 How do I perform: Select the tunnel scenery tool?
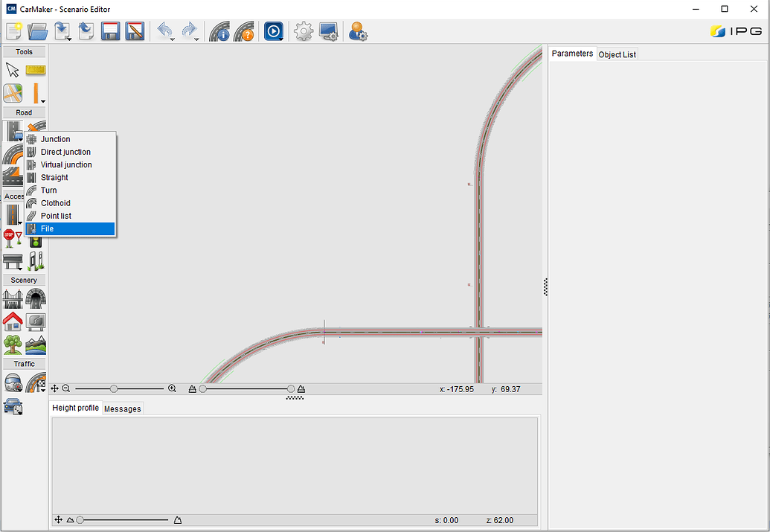click(x=36, y=299)
